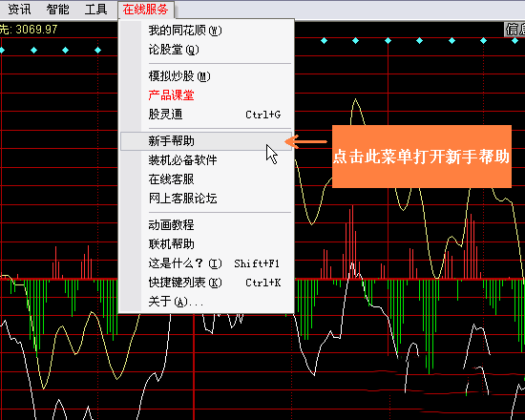Open 新手帮助 menu entry

point(206,141)
